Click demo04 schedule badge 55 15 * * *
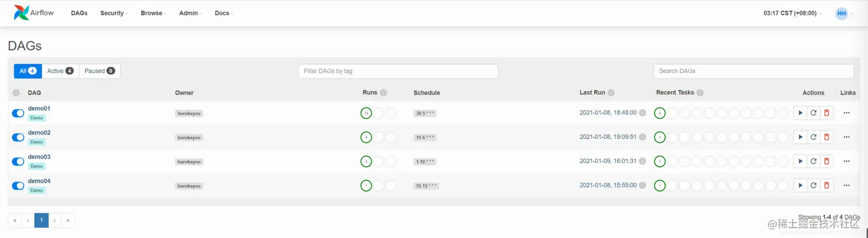 pos(426,186)
